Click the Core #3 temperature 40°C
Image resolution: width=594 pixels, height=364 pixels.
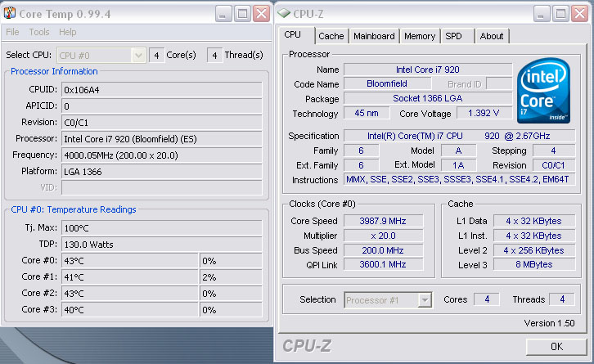(x=130, y=310)
